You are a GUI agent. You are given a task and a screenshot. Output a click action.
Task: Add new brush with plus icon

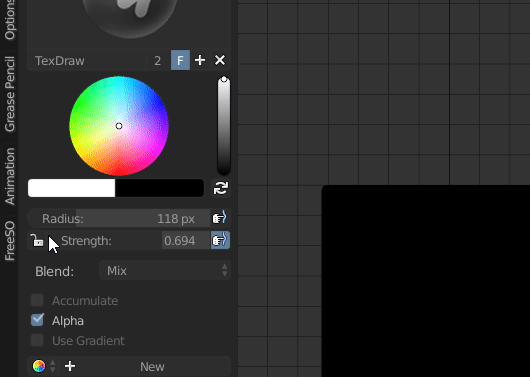200,60
